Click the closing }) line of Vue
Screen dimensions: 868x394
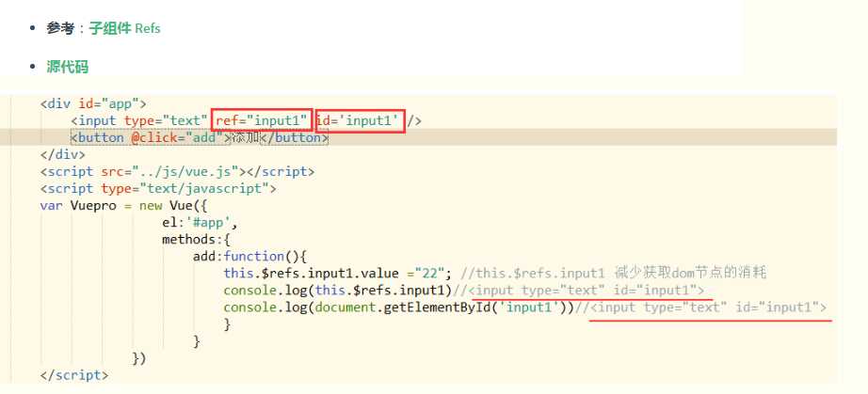click(x=139, y=358)
